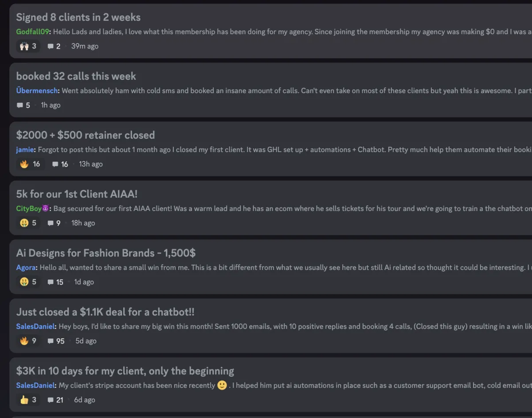The image size is (532, 418).
Task: Toggle fire reaction on $2000 retainer post
Action: click(x=30, y=164)
